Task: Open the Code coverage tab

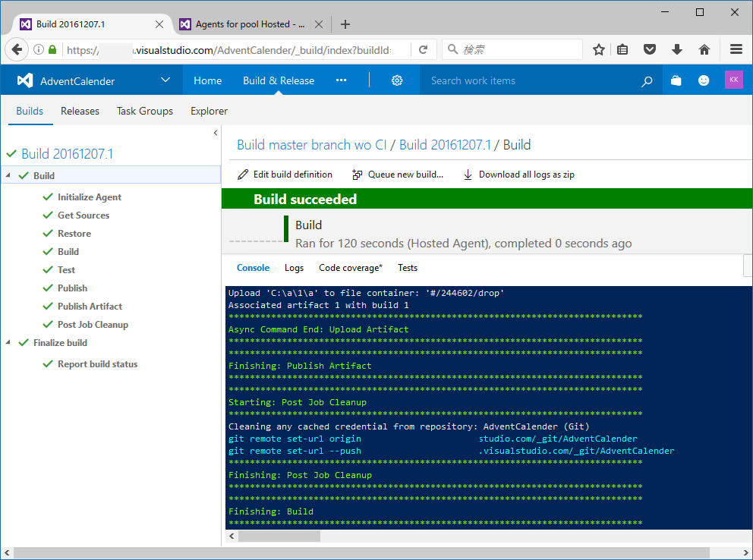Action: [351, 268]
